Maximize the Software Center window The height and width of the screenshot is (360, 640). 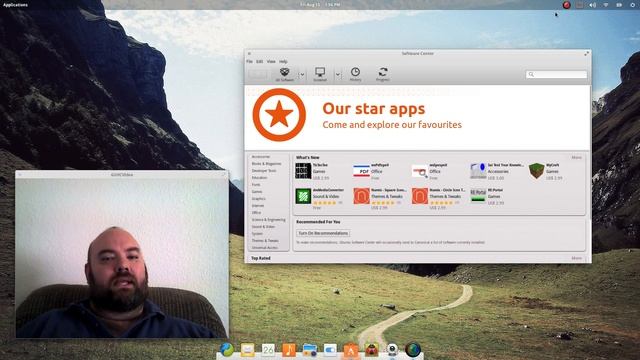[587, 53]
